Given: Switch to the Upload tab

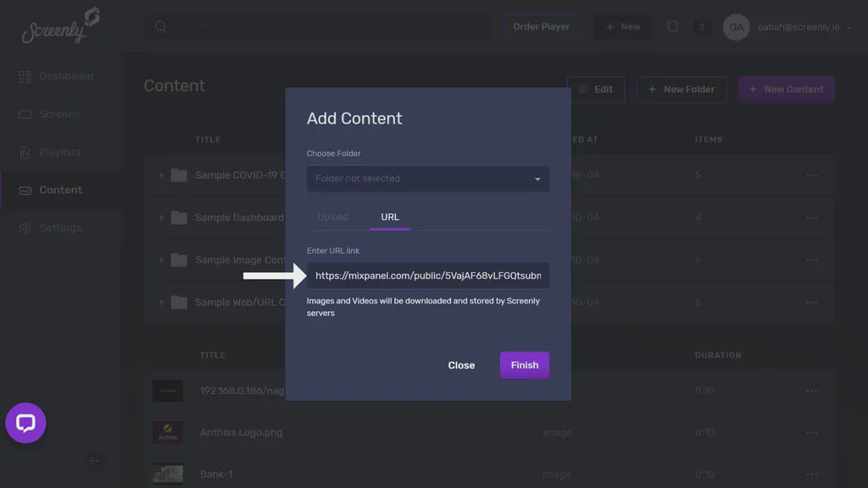Looking at the screenshot, I should [334, 217].
